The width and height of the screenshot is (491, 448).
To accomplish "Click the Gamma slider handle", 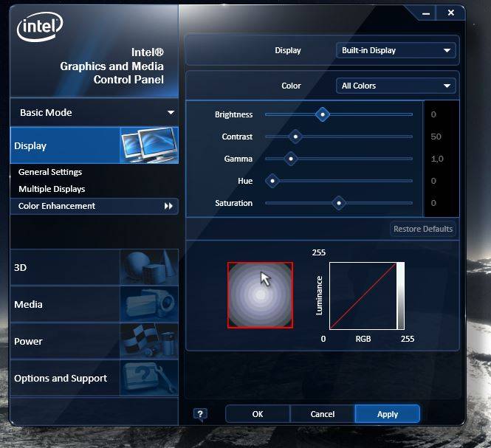I will pyautogui.click(x=291, y=159).
